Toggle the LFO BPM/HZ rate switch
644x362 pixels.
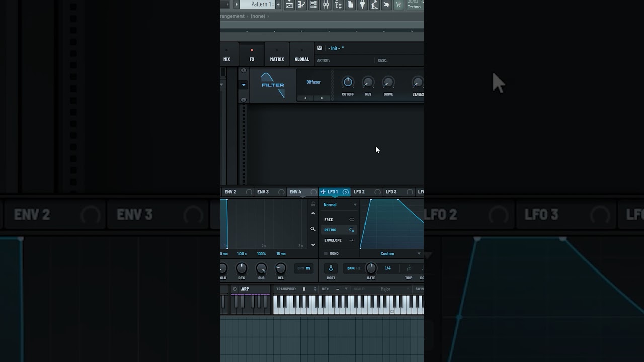coord(354,268)
